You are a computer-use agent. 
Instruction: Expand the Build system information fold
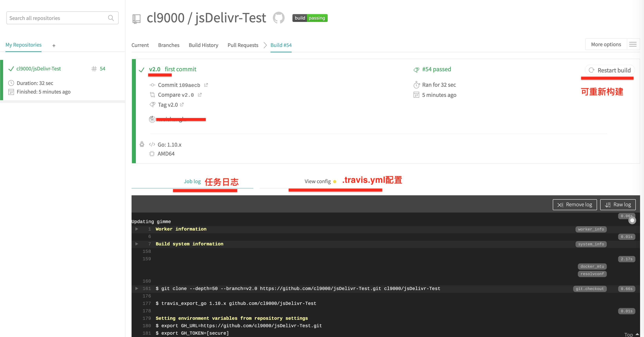tap(137, 244)
